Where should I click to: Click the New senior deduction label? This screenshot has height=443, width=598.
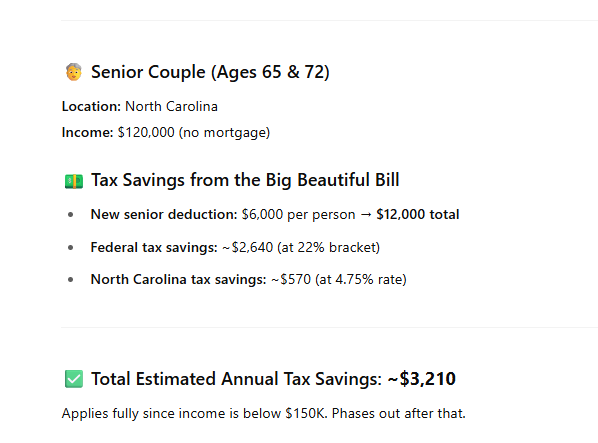[x=164, y=214]
